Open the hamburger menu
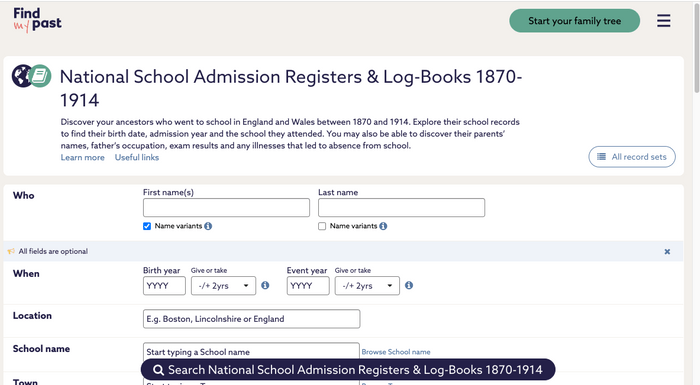This screenshot has height=385, width=700. click(663, 21)
